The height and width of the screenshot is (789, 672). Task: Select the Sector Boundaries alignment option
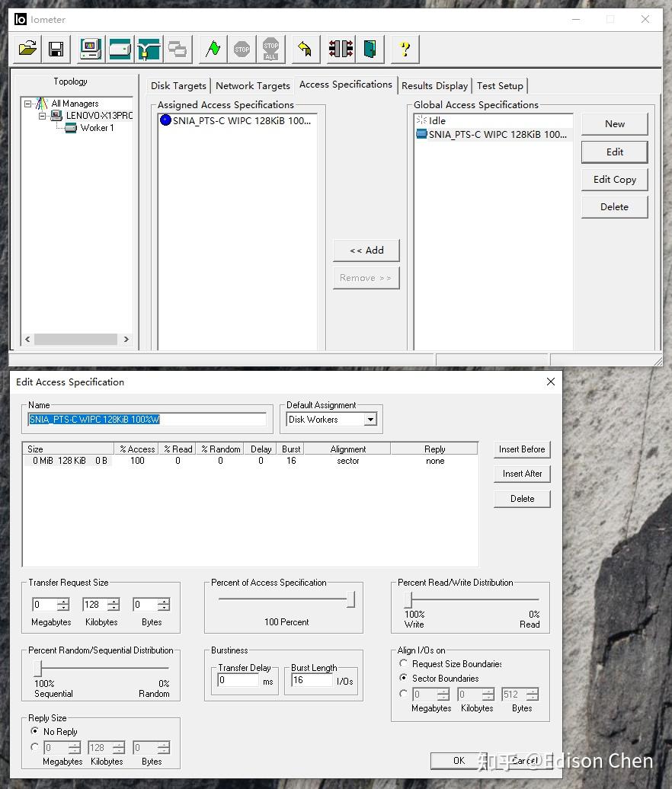pyautogui.click(x=404, y=678)
